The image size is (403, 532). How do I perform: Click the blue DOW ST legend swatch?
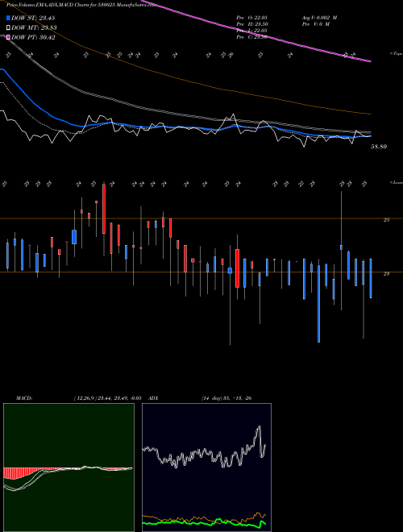click(8, 18)
